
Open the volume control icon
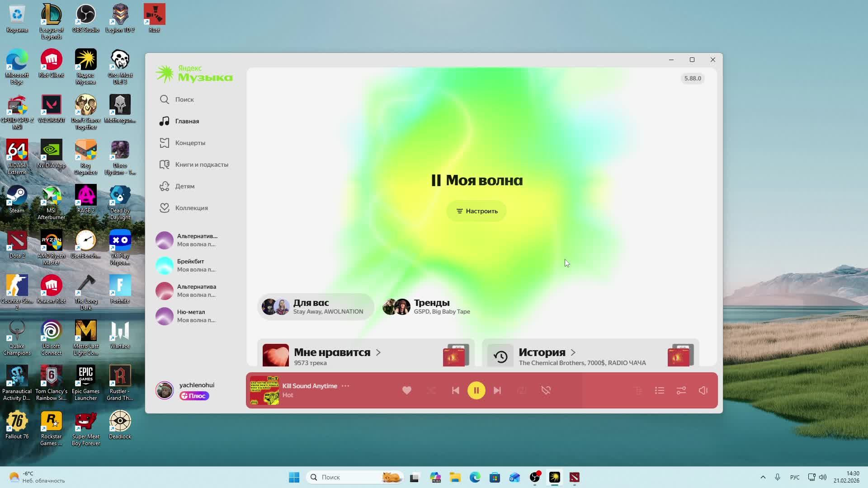pyautogui.click(x=703, y=390)
